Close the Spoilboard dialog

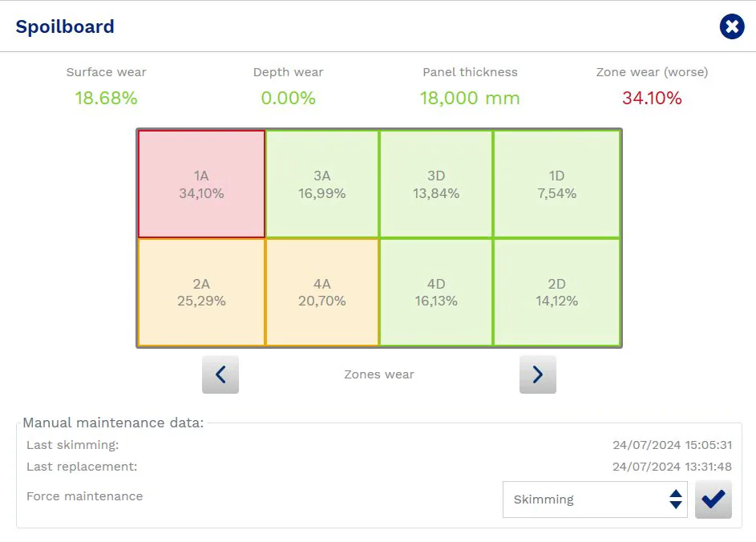(x=732, y=26)
